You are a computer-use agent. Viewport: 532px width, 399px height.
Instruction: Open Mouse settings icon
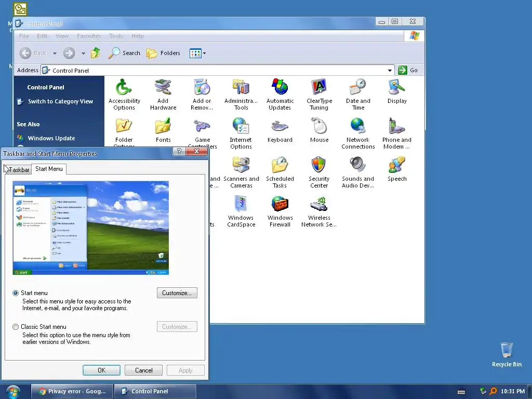(319, 130)
